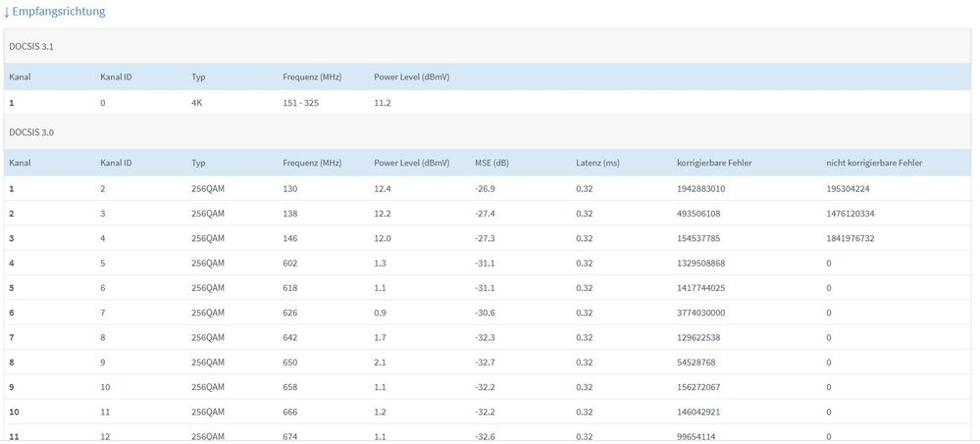Click the 618 MHz frequency cell

[290, 288]
